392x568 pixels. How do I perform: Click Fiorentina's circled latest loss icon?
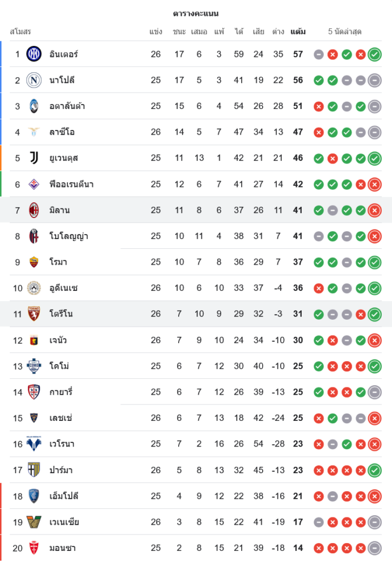pyautogui.click(x=374, y=184)
